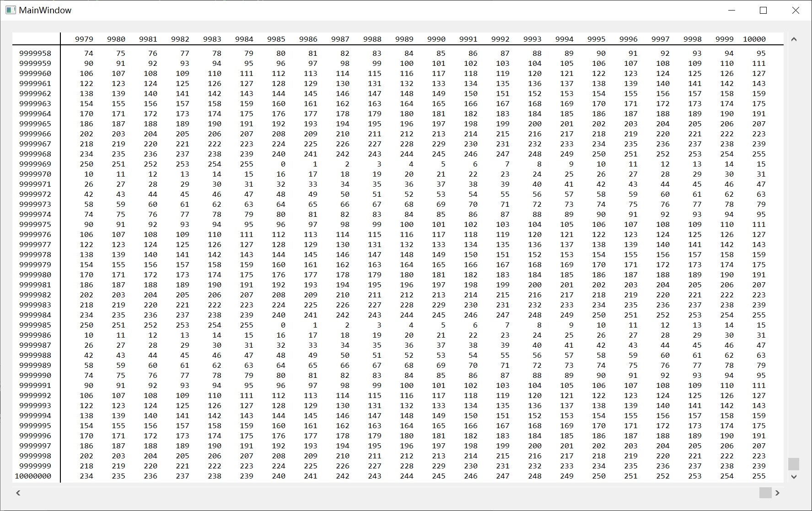This screenshot has height=511, width=812.
Task: Select row header 9999958
Action: (x=35, y=54)
